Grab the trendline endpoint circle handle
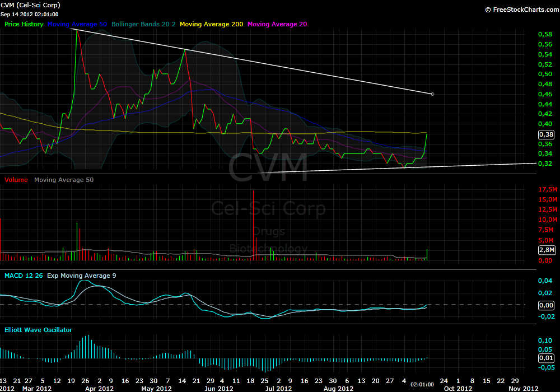Image resolution: width=560 pixels, height=392 pixels. click(x=432, y=94)
